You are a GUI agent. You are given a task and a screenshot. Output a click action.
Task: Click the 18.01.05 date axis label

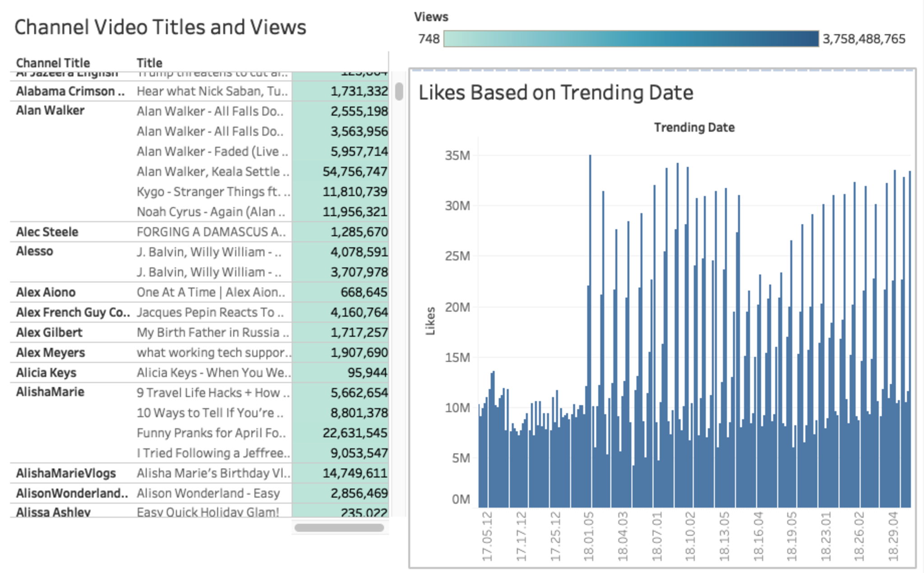coord(588,536)
